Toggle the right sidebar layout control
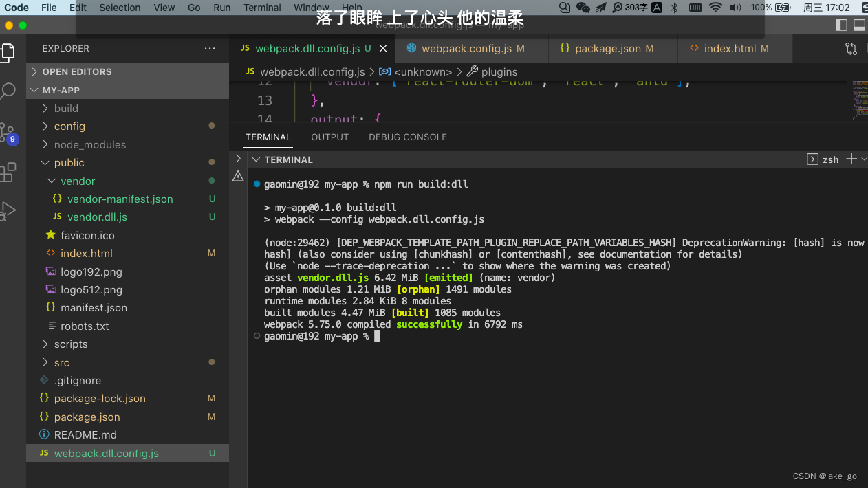The image size is (868, 488). pyautogui.click(x=840, y=25)
